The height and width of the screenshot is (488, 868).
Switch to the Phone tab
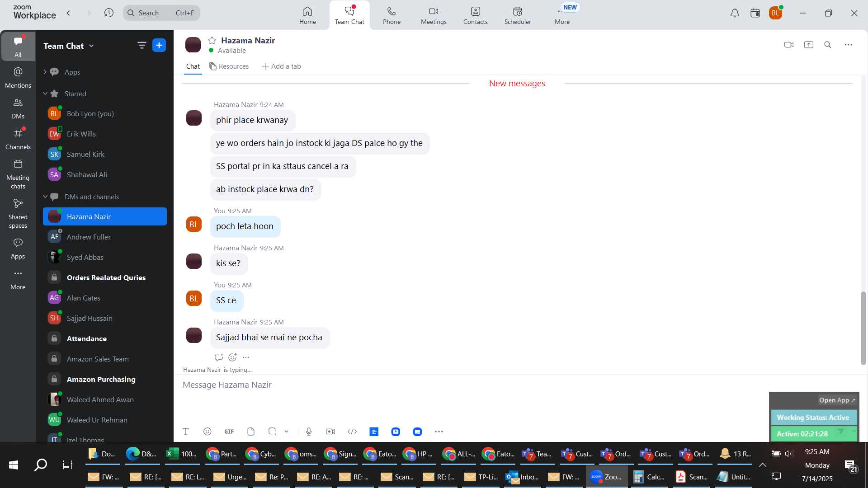tap(392, 15)
